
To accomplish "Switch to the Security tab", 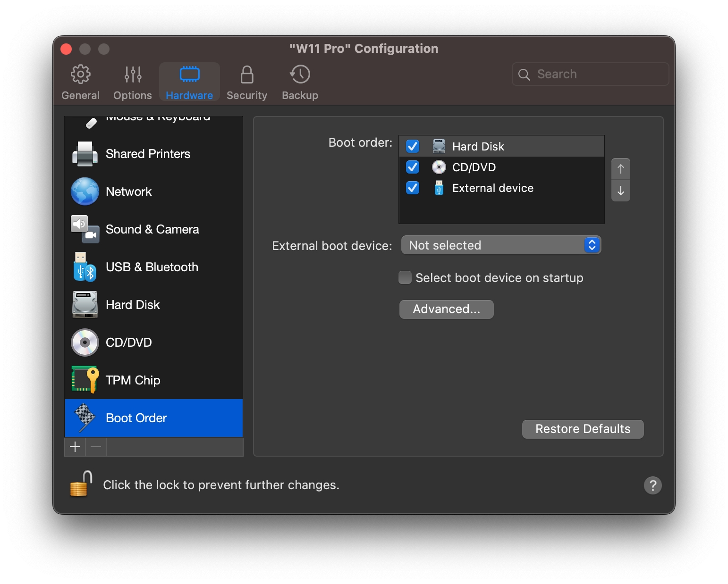I will 246,83.
